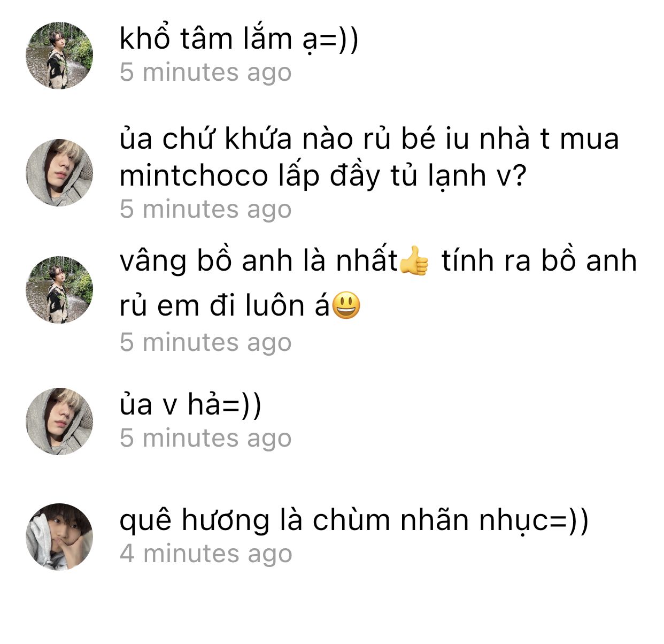The width and height of the screenshot is (664, 644).
Task: Click timestamp under "rủ em đi luôn á"
Action: [x=206, y=342]
